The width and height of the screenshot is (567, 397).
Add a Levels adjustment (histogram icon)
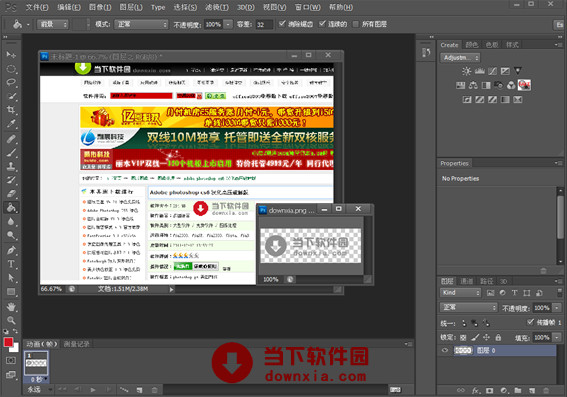[x=479, y=71]
